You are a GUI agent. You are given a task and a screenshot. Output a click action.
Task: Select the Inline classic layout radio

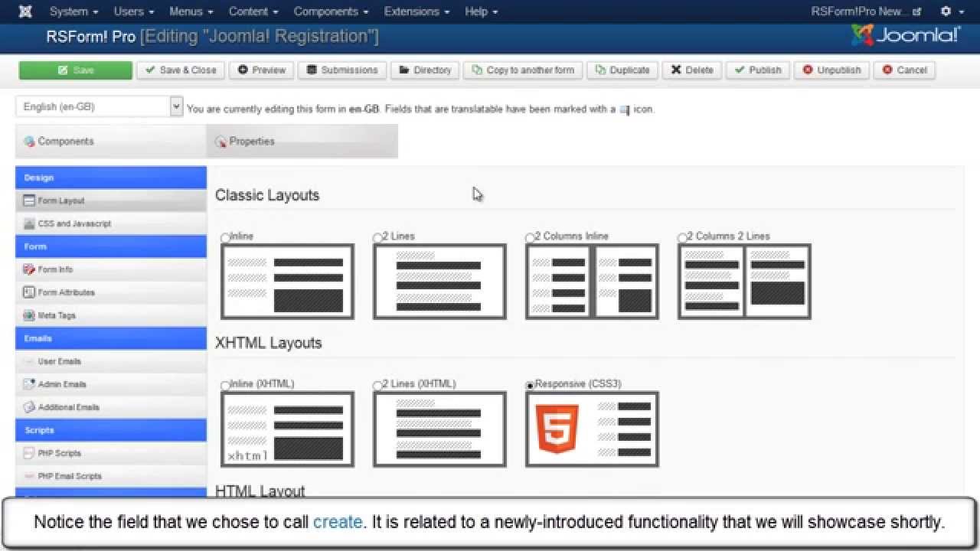click(x=225, y=238)
